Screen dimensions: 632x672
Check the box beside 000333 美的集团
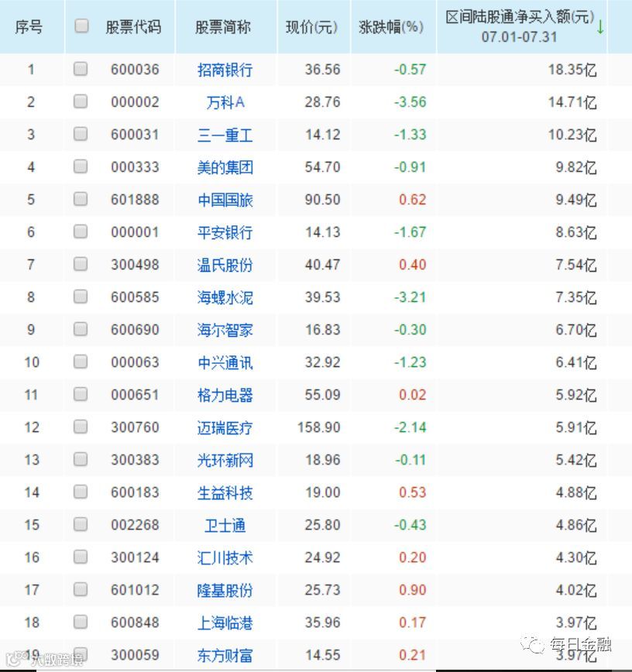[x=81, y=166]
